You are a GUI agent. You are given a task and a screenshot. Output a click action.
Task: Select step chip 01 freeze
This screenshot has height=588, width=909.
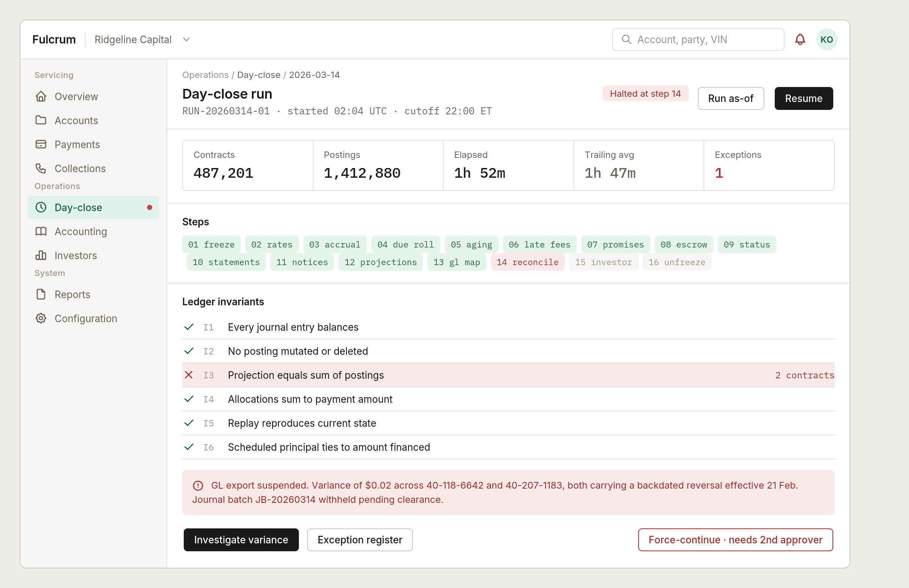coord(211,244)
